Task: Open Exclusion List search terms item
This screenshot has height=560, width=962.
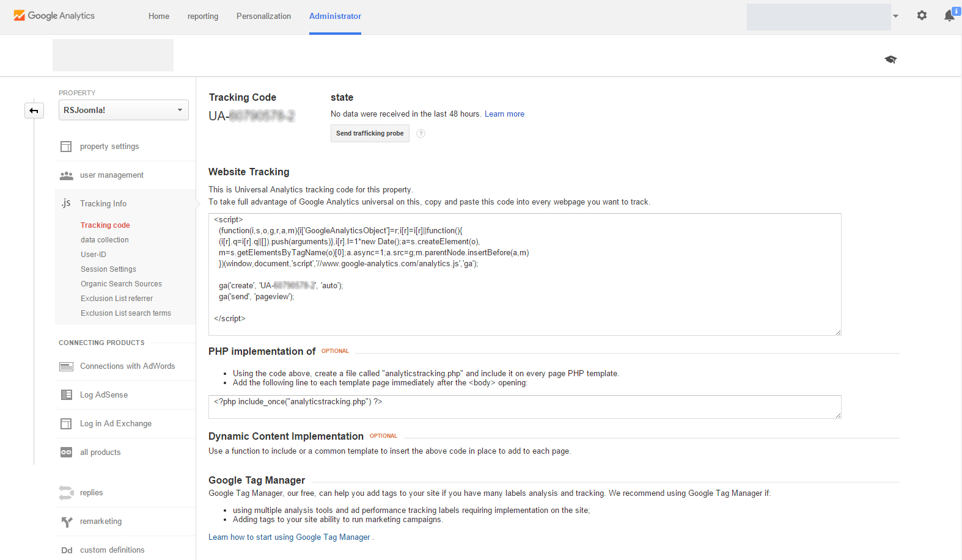Action: coord(126,313)
